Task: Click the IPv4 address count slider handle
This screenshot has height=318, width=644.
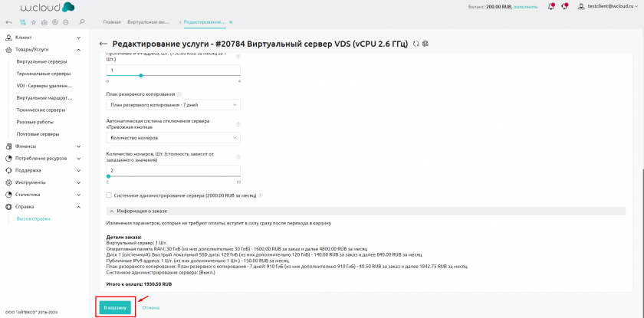Action: (x=140, y=75)
